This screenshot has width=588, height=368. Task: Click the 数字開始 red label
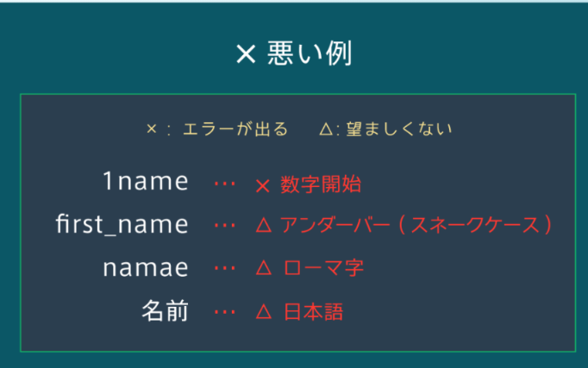pyautogui.click(x=321, y=184)
